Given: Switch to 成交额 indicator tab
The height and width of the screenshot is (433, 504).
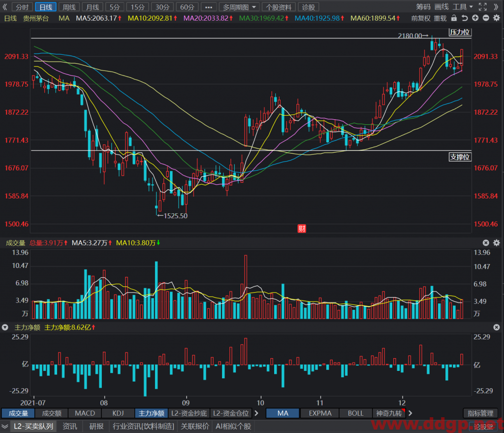Looking at the screenshot, I should pos(52,413).
